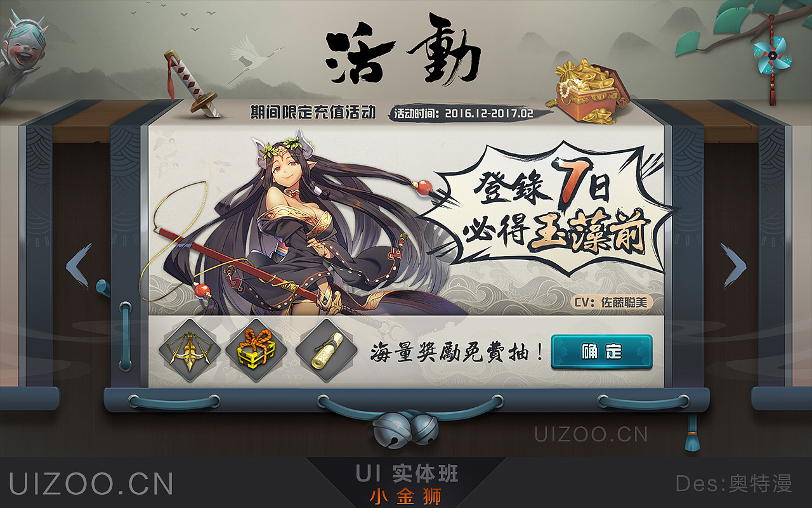Click the katana sword decoration
The width and height of the screenshot is (812, 508).
191,84
